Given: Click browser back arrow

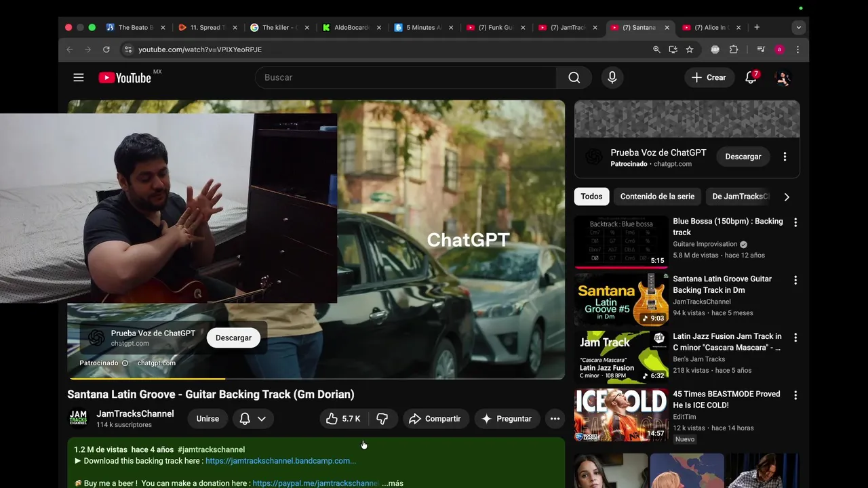Looking at the screenshot, I should (x=69, y=49).
